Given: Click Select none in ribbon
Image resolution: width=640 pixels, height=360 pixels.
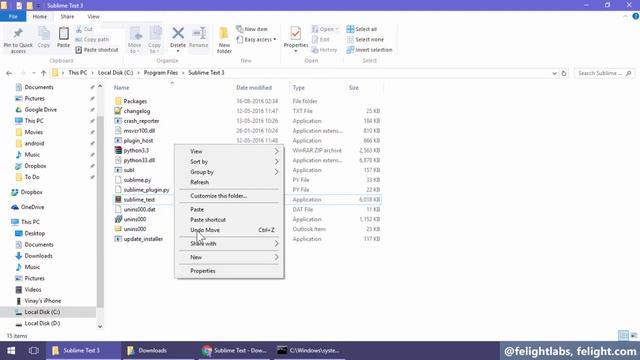Looking at the screenshot, I should coord(365,40).
